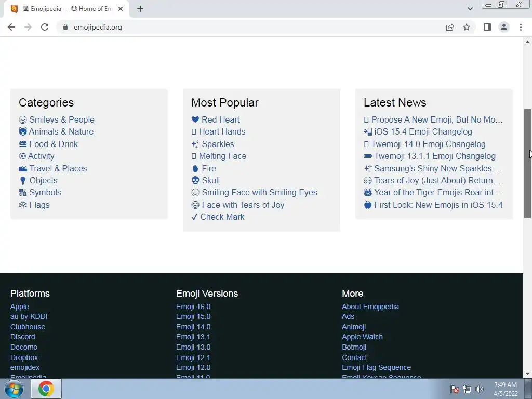Open Chrome three-dot menu
The image size is (532, 399).
click(x=521, y=27)
